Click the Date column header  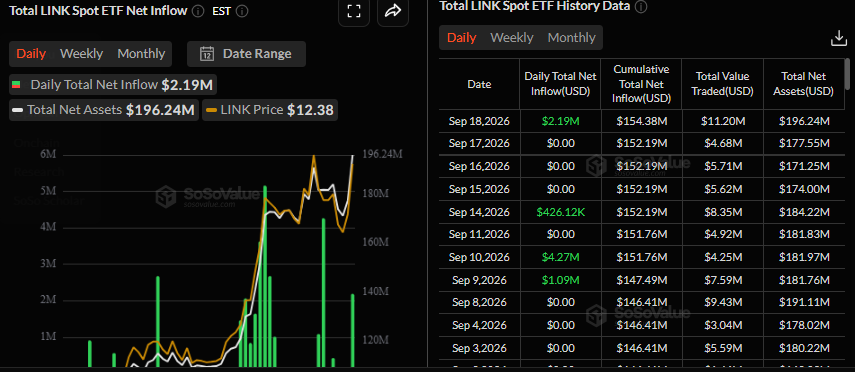pyautogui.click(x=479, y=85)
